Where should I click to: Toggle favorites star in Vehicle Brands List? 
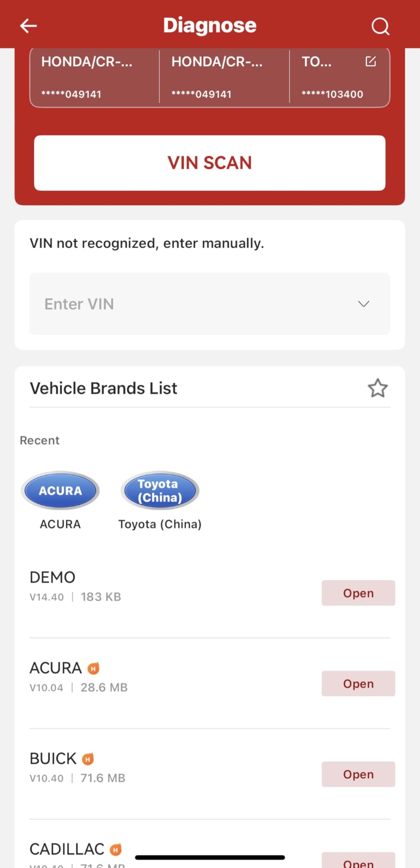point(377,388)
